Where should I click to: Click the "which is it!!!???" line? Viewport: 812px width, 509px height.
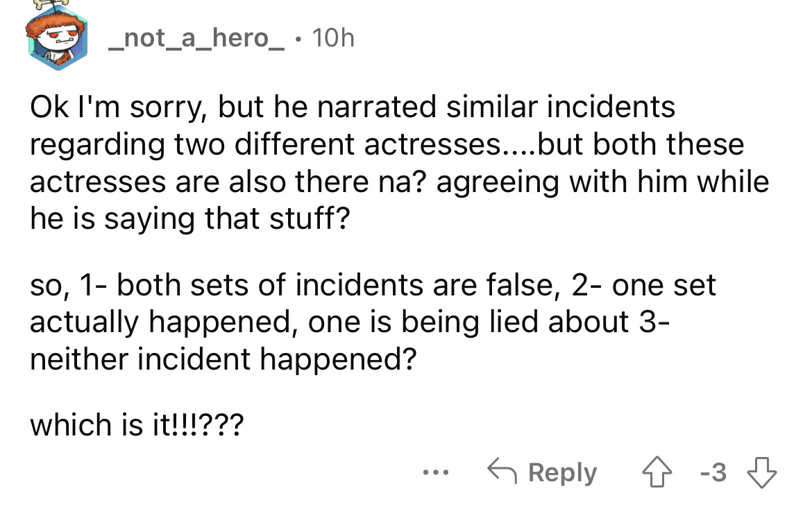tap(136, 425)
